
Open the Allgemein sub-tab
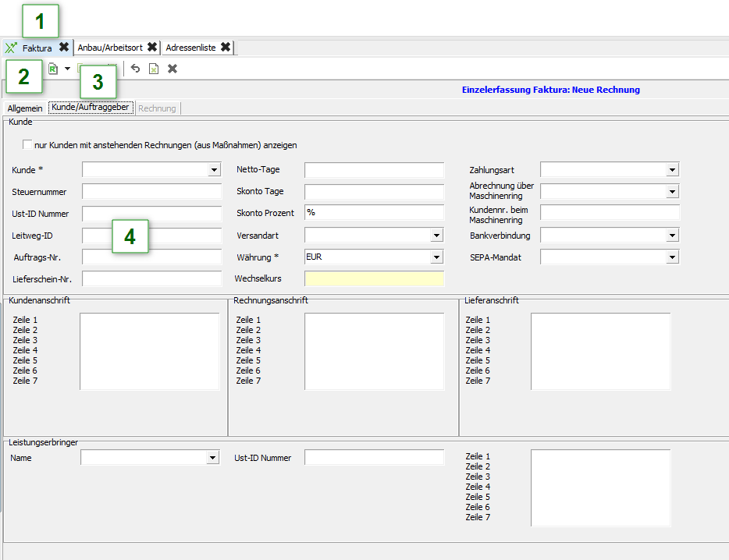(x=25, y=108)
